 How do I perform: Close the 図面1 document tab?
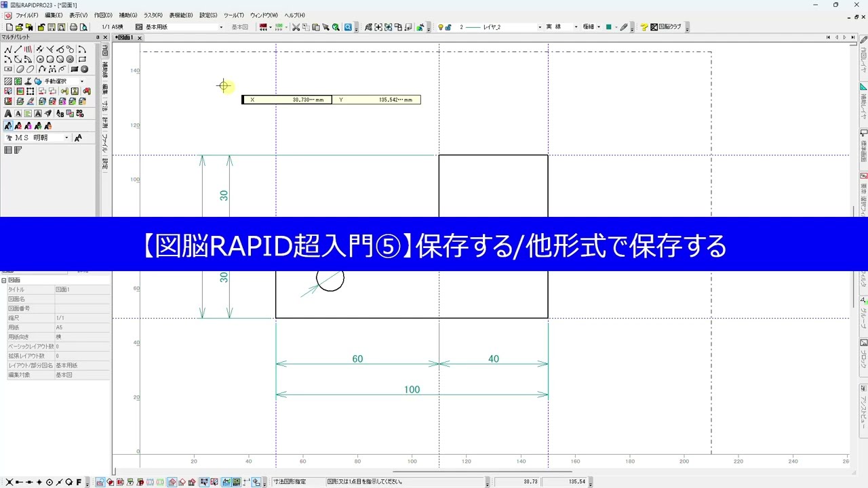(x=140, y=38)
